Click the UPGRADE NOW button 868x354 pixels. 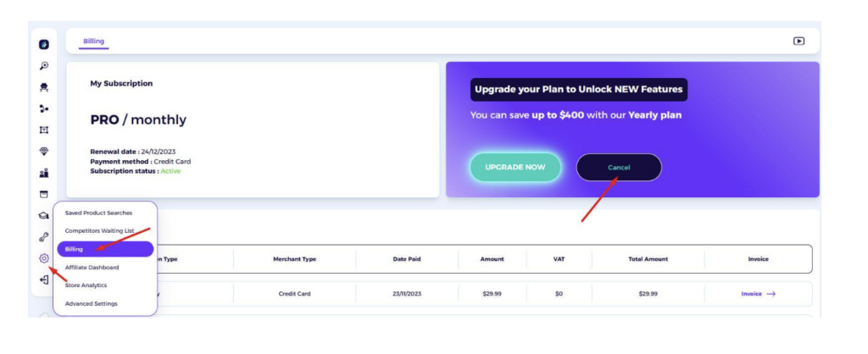(515, 167)
